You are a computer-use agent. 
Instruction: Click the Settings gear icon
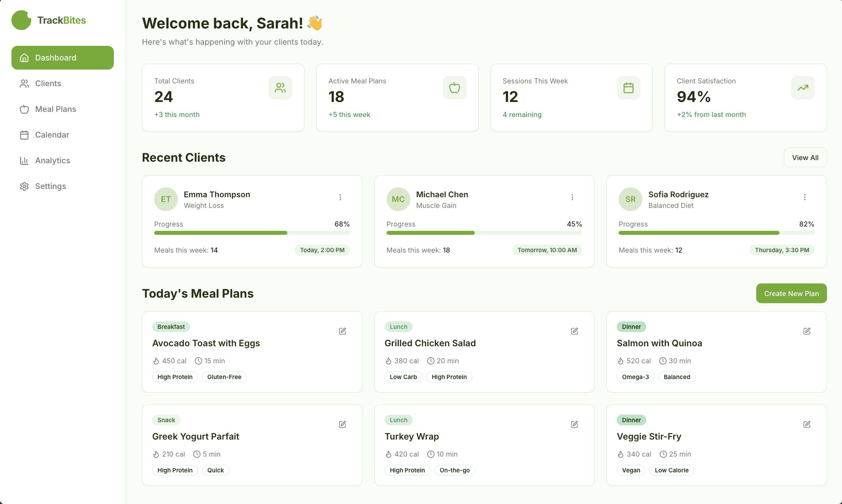(x=24, y=186)
